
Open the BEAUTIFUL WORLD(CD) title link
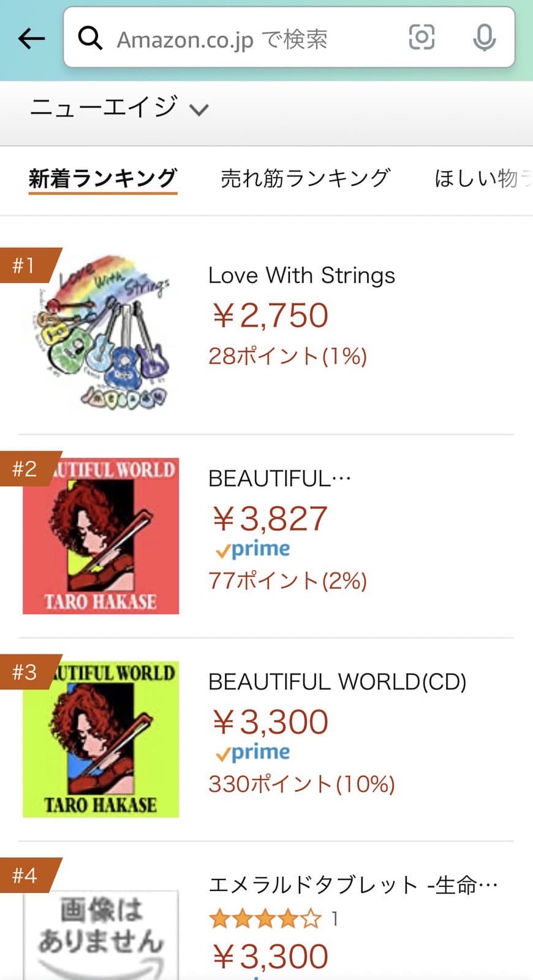pos(337,682)
